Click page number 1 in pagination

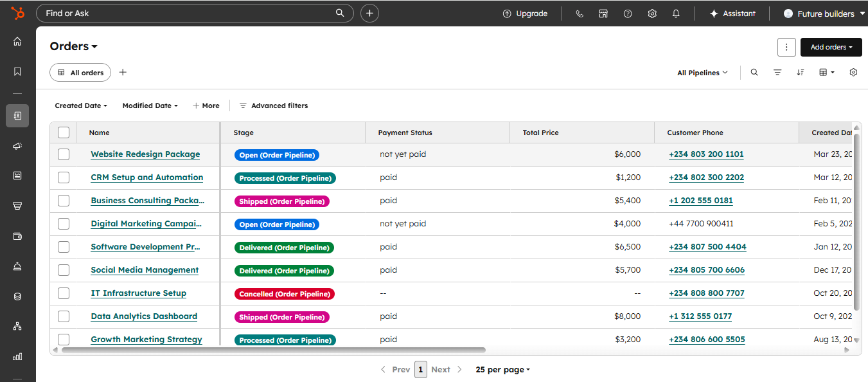(421, 370)
